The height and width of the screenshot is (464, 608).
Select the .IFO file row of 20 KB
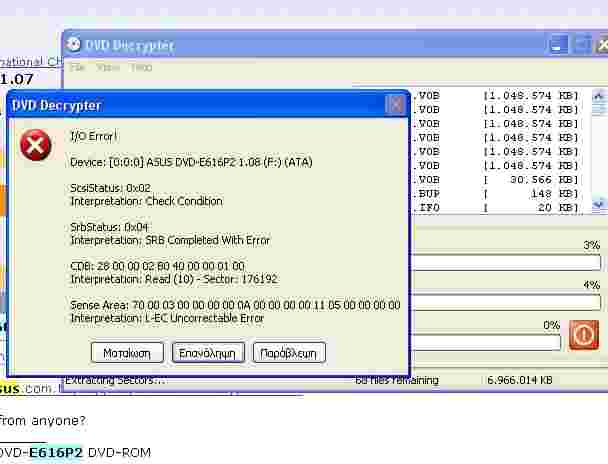[498, 208]
